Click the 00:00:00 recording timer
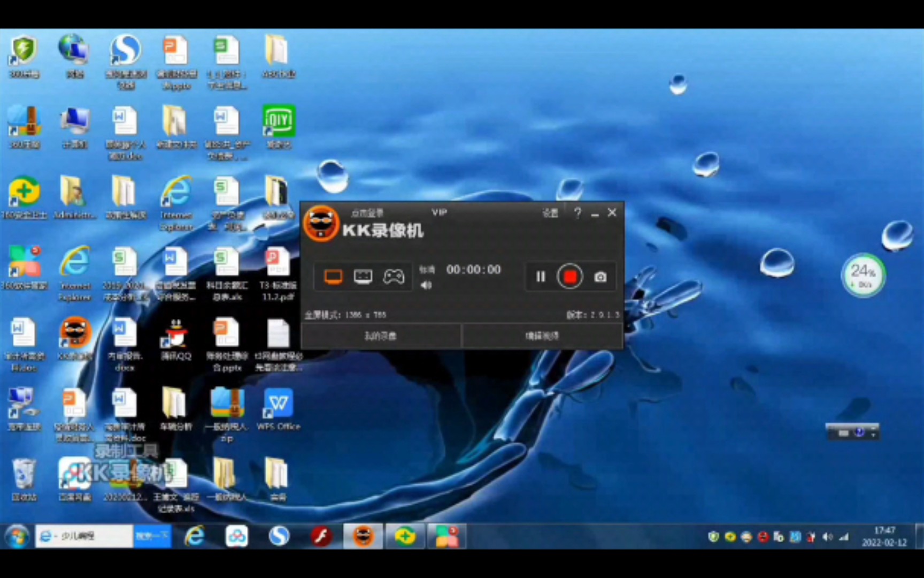Viewport: 924px width, 578px height. (474, 270)
